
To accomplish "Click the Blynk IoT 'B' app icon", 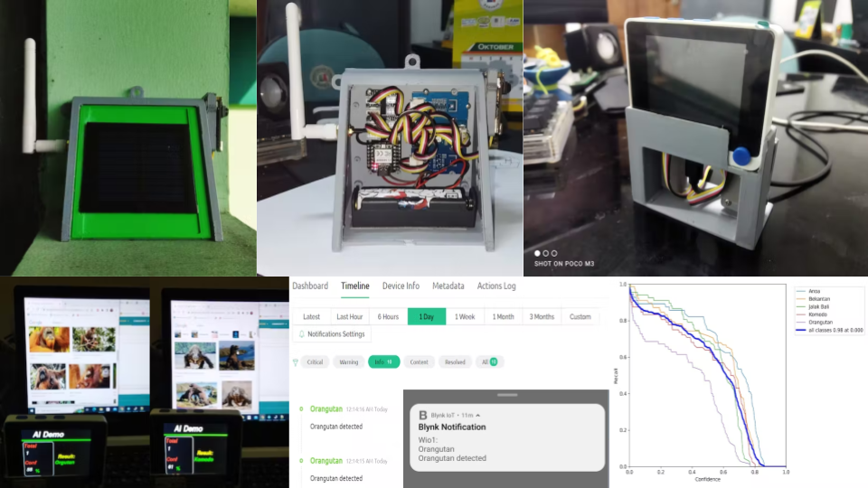I will click(422, 415).
